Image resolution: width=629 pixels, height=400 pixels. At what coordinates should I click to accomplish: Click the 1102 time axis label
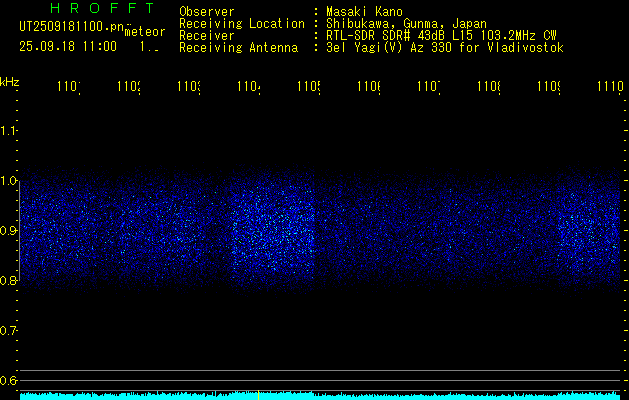129,86
